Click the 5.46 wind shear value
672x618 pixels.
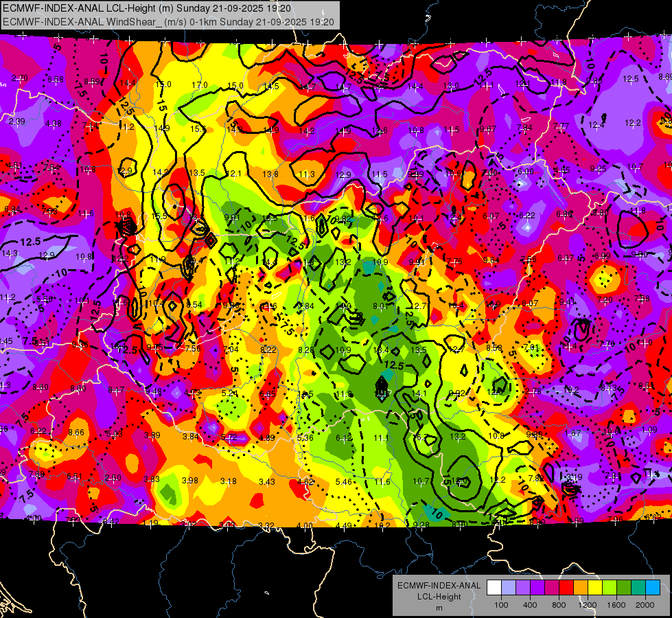[344, 481]
